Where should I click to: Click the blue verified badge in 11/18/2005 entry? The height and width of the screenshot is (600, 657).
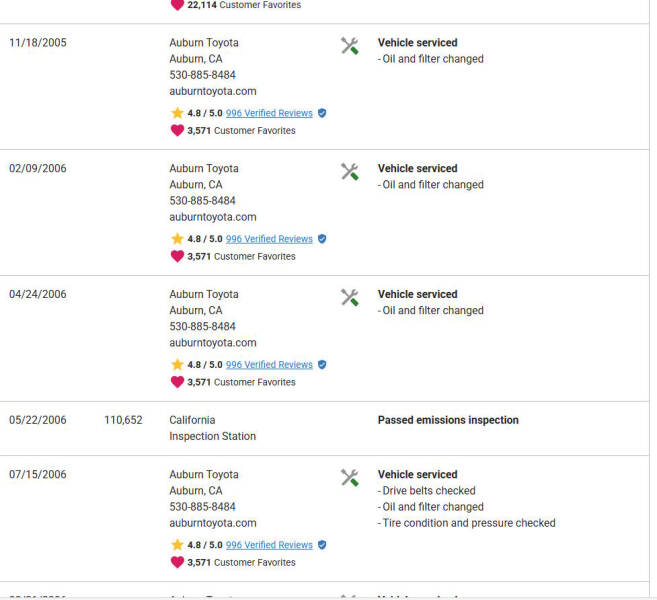pyautogui.click(x=322, y=113)
